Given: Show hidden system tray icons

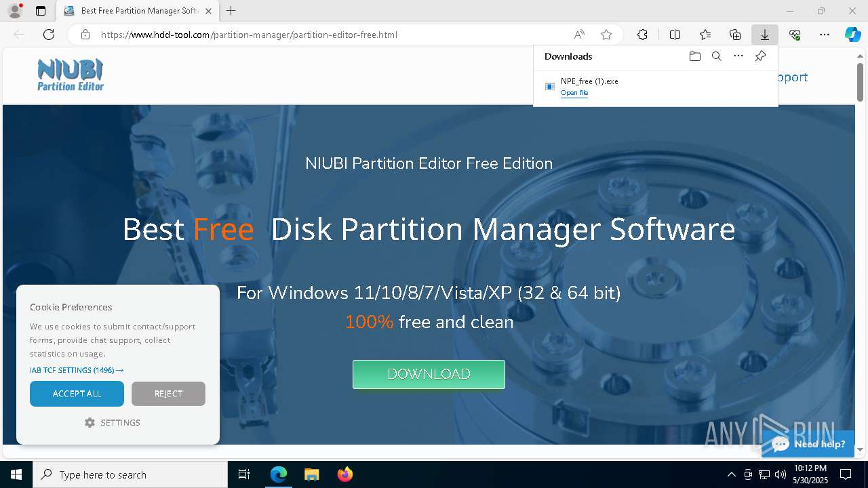Looking at the screenshot, I should [x=731, y=474].
